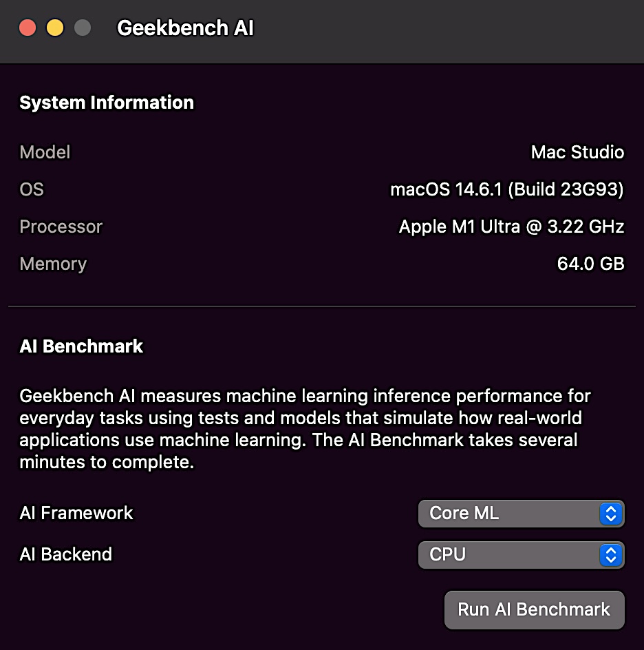Screen dimensions: 644x650
Task: Click the Run AI Benchmark button
Action: [534, 609]
